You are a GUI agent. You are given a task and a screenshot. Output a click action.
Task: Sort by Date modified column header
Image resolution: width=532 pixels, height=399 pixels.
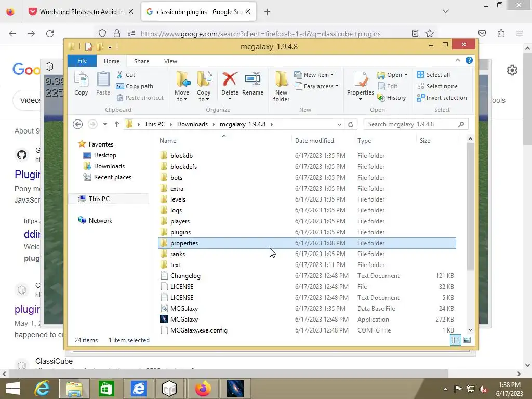[322, 140]
